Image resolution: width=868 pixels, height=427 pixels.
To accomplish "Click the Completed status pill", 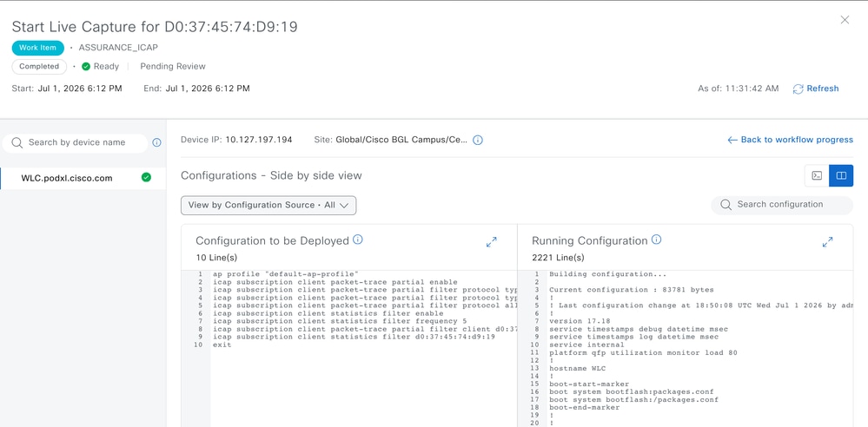I will coord(39,66).
